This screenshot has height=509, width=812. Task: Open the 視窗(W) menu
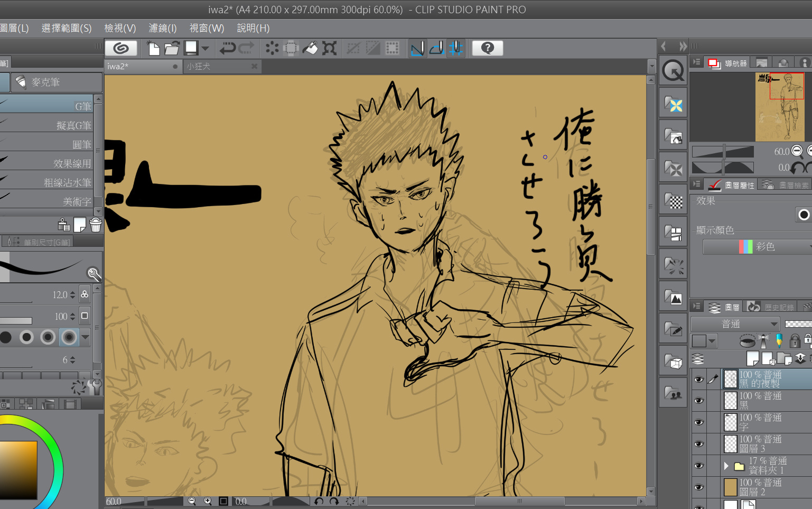207,28
